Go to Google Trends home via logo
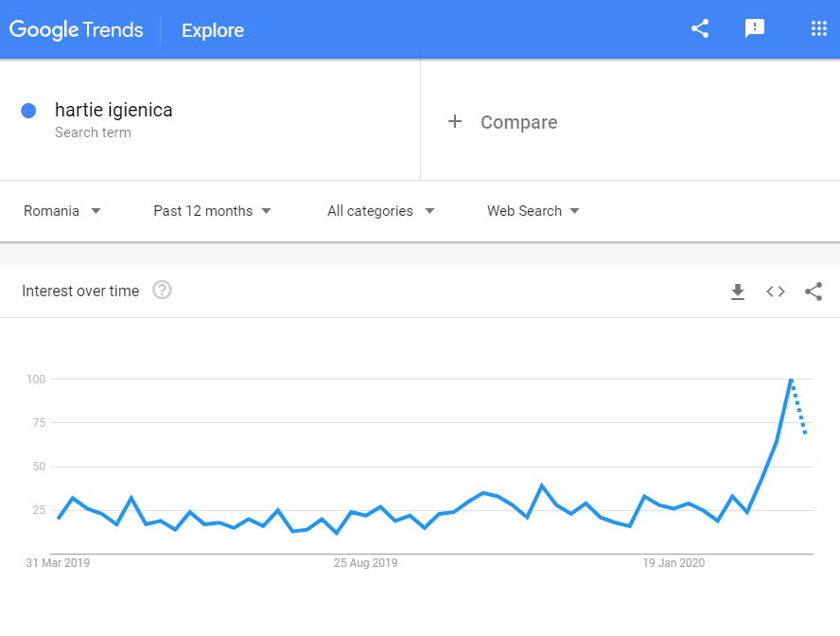The width and height of the screenshot is (840, 636). pyautogui.click(x=77, y=29)
